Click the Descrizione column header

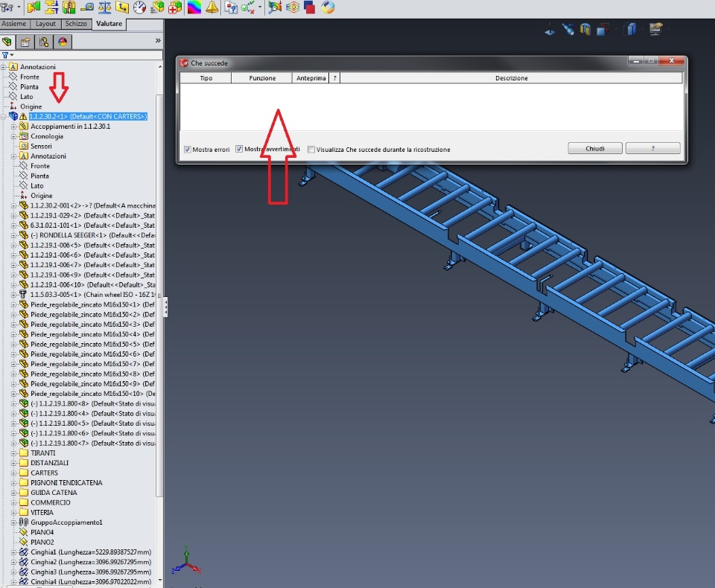511,78
